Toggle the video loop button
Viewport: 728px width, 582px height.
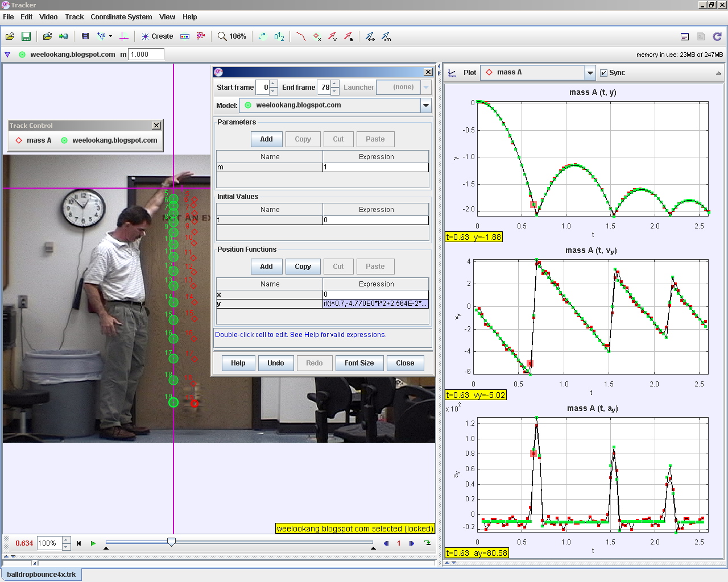pyautogui.click(x=428, y=543)
